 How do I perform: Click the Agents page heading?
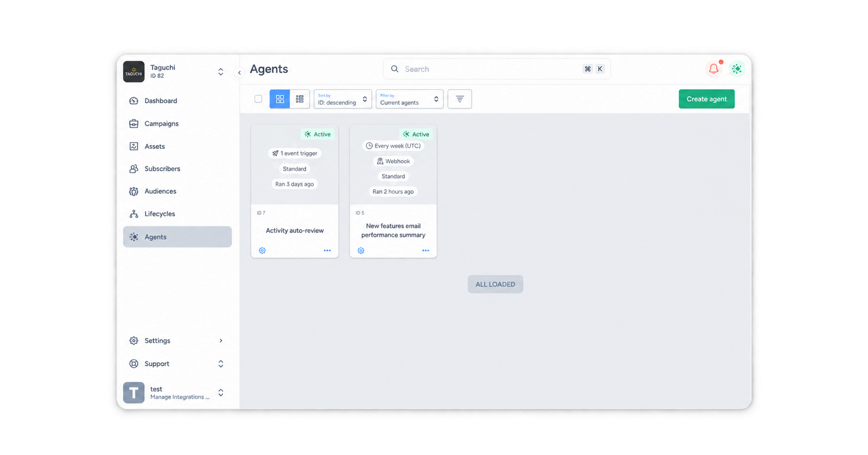coord(269,69)
